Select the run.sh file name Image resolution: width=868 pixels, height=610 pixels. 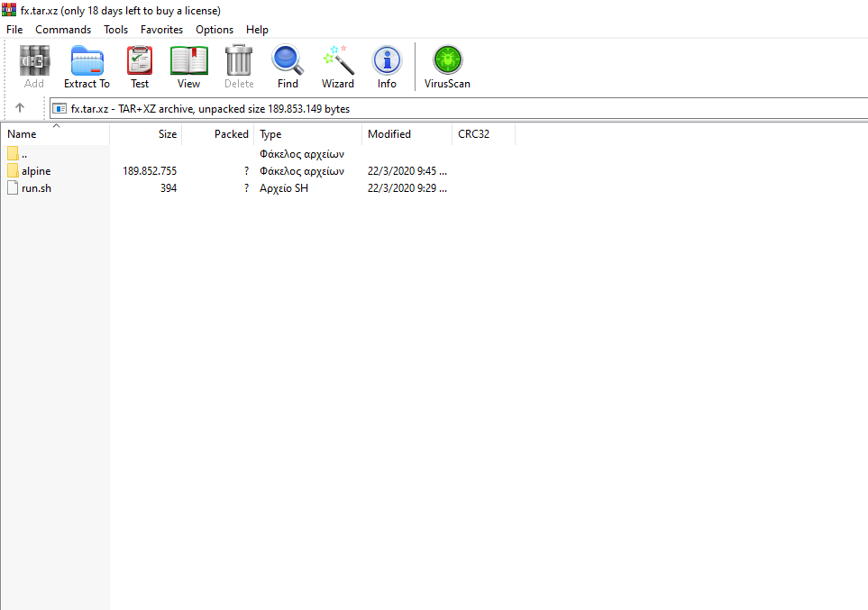37,188
